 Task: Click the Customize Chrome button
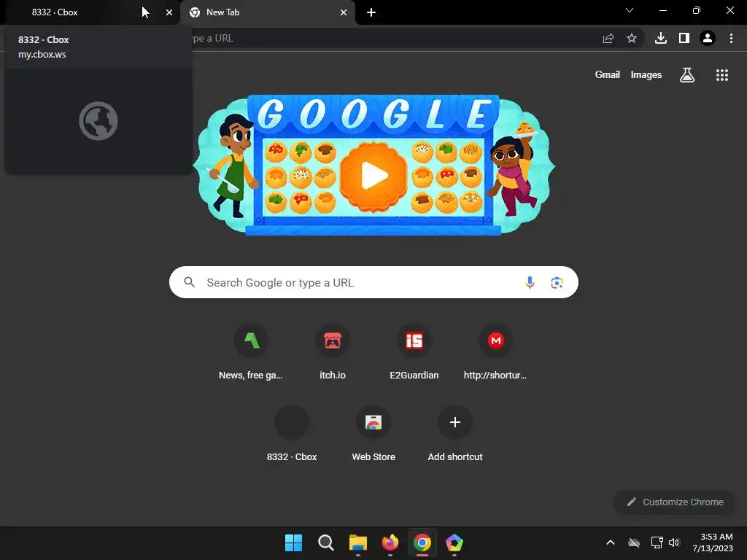(x=675, y=502)
